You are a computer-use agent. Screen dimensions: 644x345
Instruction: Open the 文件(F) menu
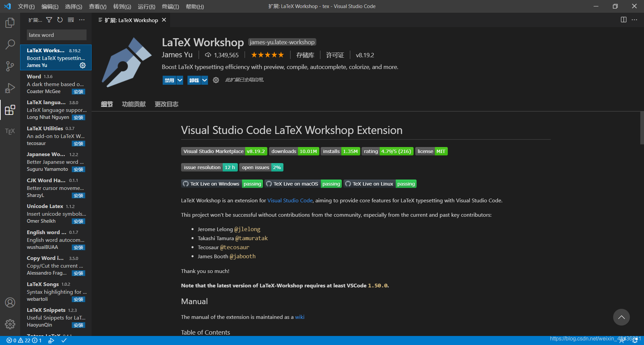pyautogui.click(x=26, y=6)
